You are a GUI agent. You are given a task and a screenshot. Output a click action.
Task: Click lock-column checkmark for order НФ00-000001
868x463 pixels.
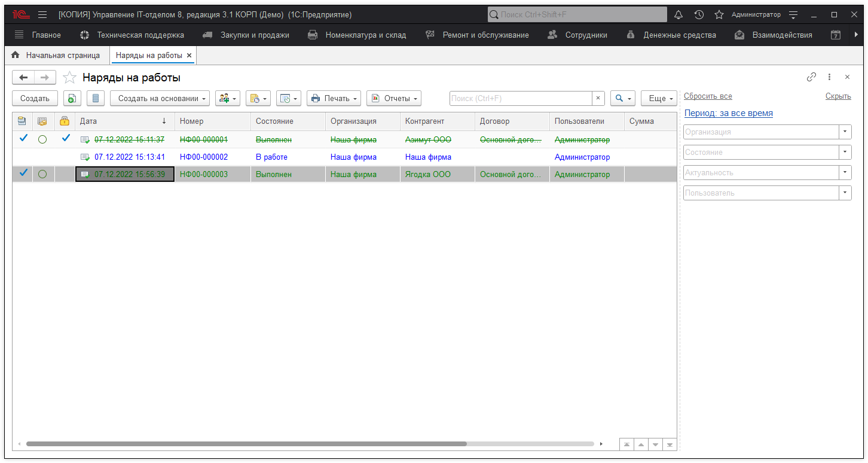[65, 139]
